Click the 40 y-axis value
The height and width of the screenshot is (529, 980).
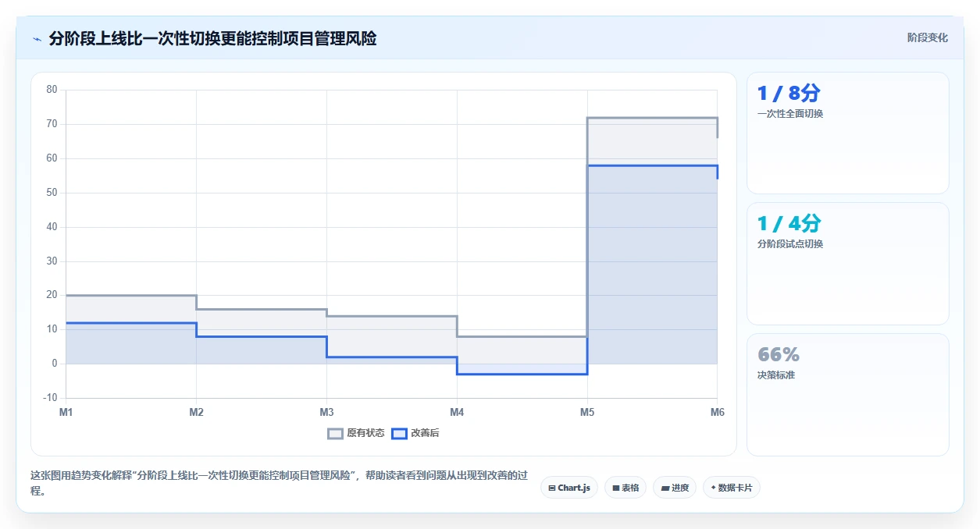52,227
